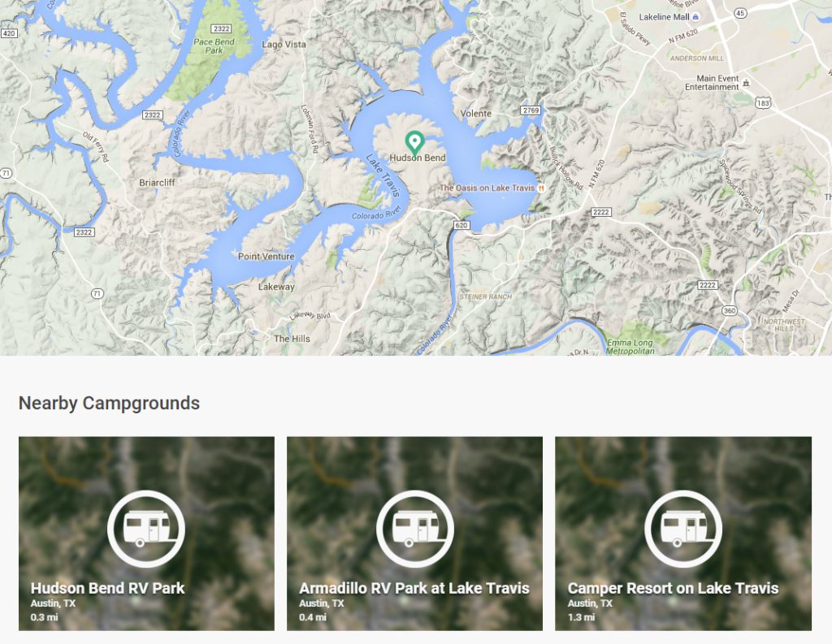Click the green location pin on Hudson Bend
This screenshot has height=644, width=832.
click(415, 143)
